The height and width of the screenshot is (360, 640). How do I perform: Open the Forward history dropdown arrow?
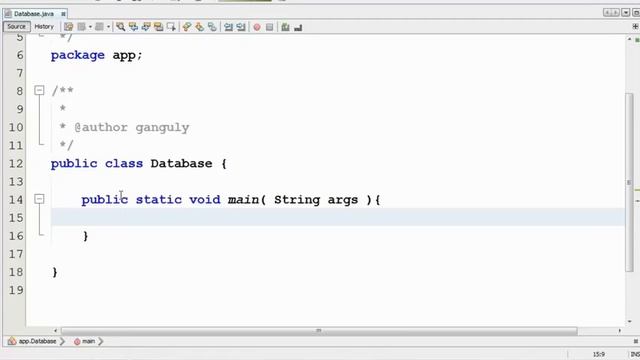(x=108, y=27)
